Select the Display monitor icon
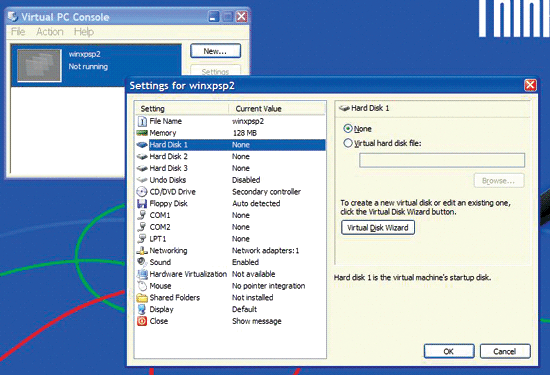This screenshot has width=550, height=375. point(142,309)
